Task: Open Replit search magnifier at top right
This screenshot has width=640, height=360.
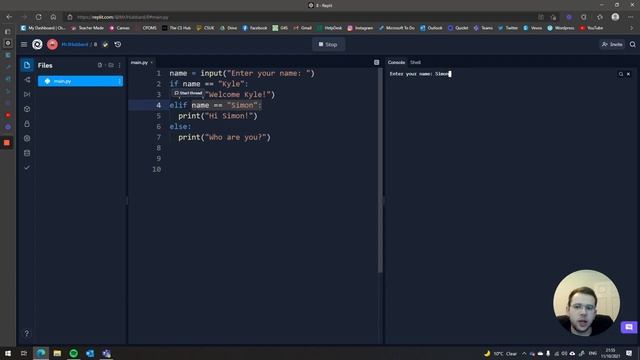Action: 633,44
